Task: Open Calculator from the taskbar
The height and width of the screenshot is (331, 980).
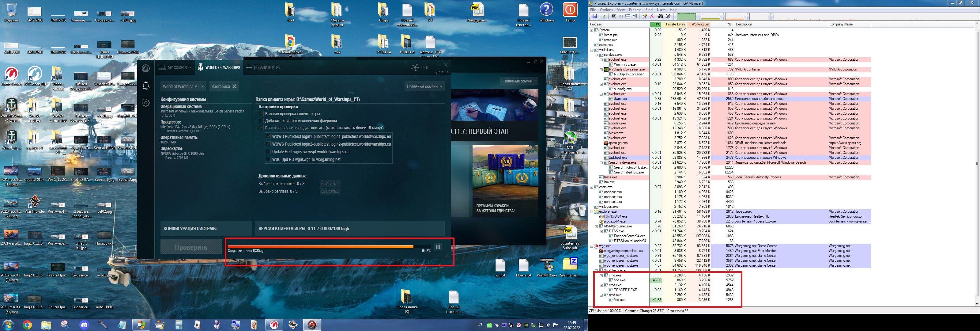Action: 179,325
